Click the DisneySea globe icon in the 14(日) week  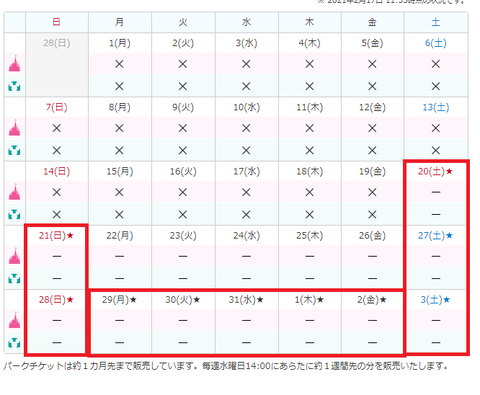pos(14,214)
